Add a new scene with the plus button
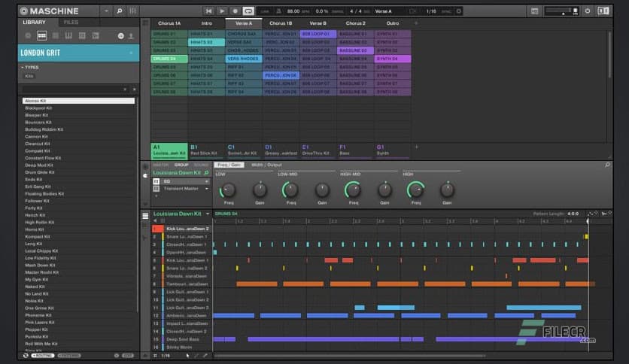The image size is (629, 364). pos(416,23)
